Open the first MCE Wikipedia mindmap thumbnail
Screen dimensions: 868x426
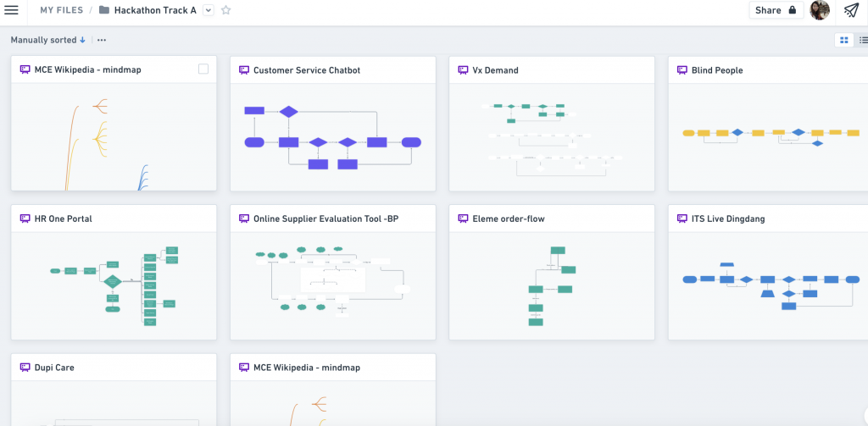[114, 137]
